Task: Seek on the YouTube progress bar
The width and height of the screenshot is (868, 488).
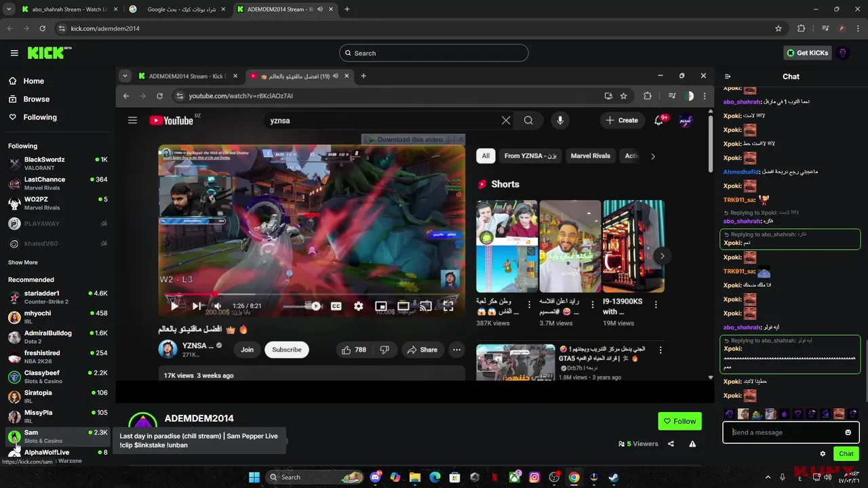Action: tap(312, 295)
